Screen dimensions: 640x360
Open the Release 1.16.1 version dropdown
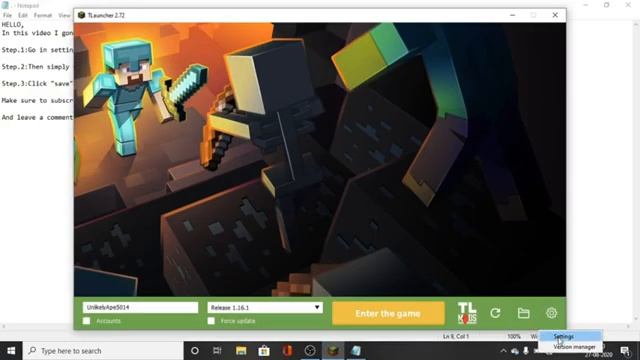[265, 307]
